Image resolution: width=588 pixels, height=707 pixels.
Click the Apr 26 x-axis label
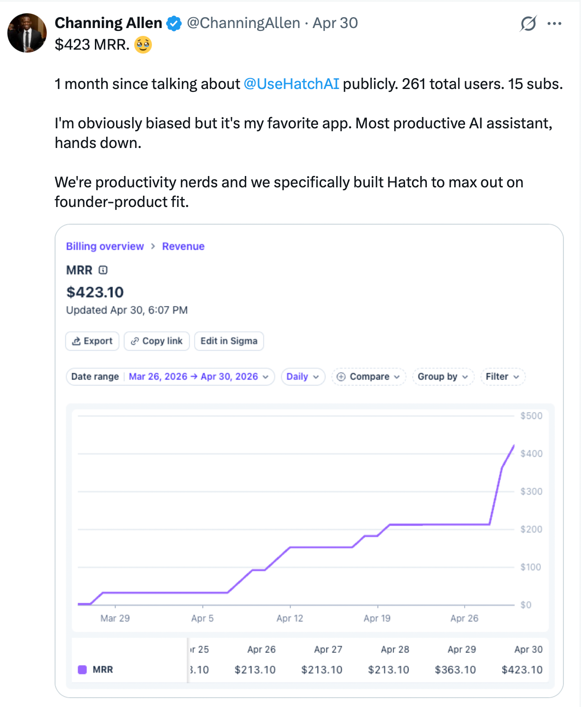(464, 619)
